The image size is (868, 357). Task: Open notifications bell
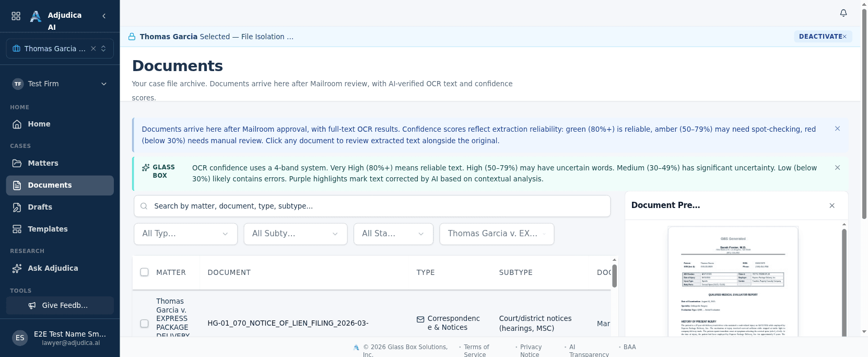[x=843, y=13]
